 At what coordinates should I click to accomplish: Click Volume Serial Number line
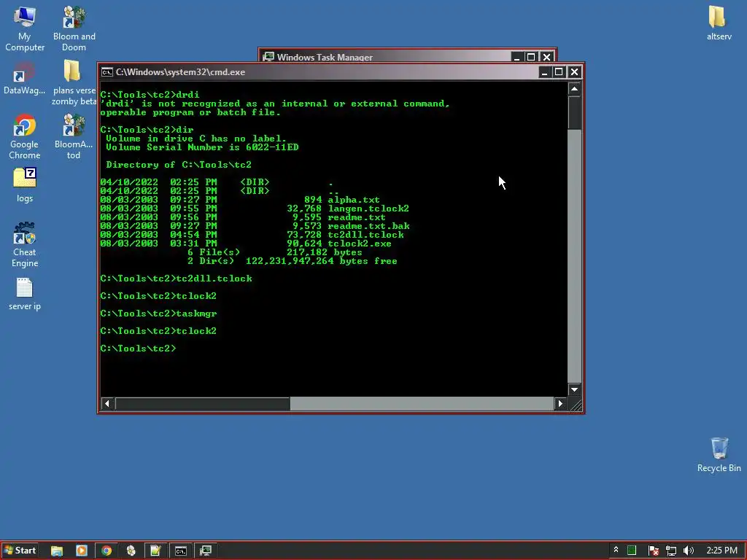coord(202,147)
